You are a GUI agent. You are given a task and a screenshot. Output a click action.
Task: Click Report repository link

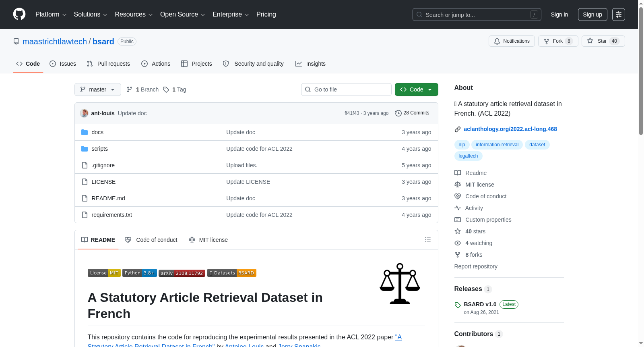(x=476, y=266)
